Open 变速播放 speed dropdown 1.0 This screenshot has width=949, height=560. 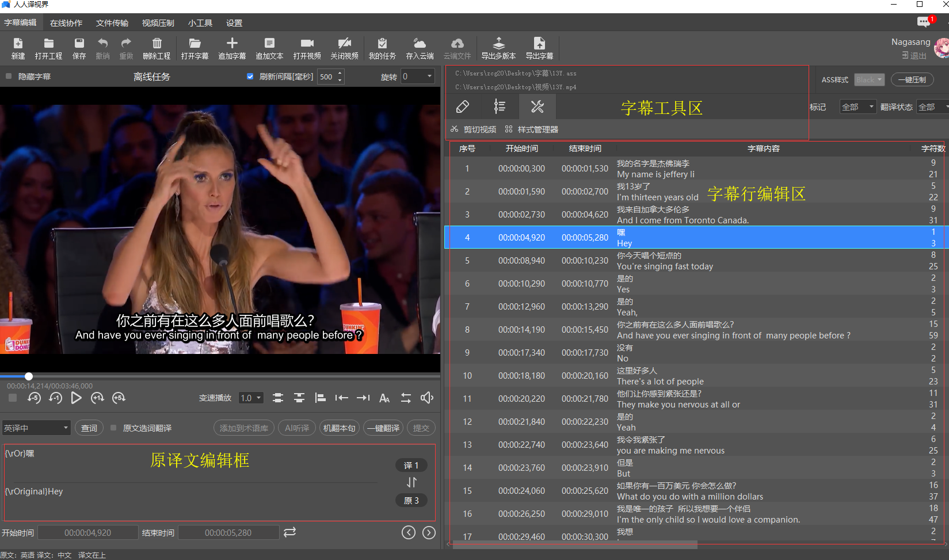[x=251, y=398]
